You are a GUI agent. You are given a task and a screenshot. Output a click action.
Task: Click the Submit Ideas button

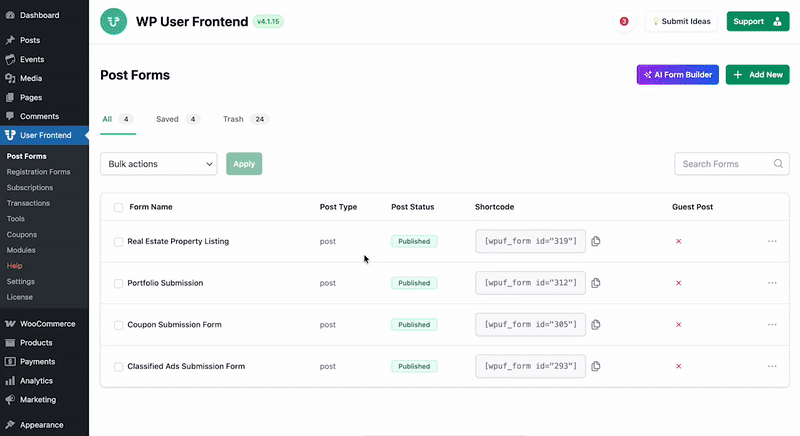(x=681, y=21)
